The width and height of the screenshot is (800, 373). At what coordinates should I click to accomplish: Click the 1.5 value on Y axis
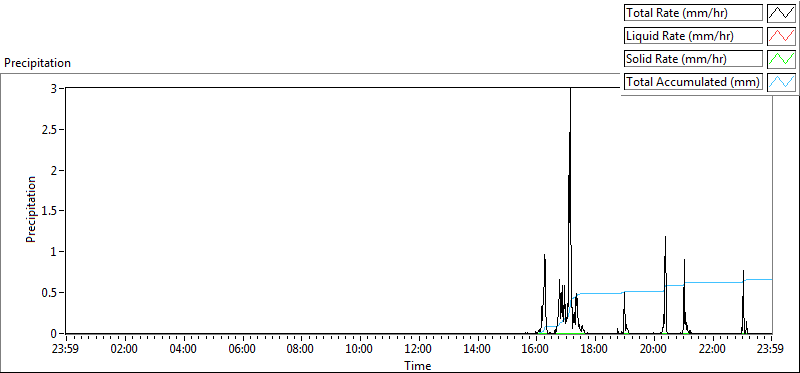49,211
